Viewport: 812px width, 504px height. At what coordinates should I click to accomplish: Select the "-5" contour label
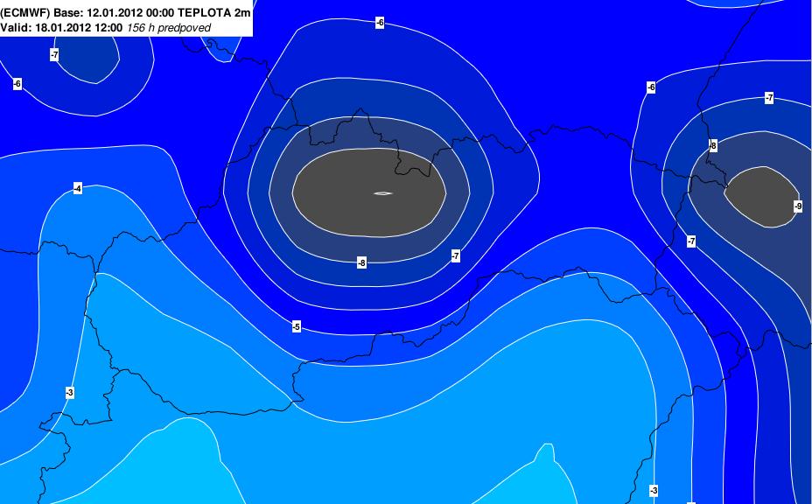click(297, 326)
